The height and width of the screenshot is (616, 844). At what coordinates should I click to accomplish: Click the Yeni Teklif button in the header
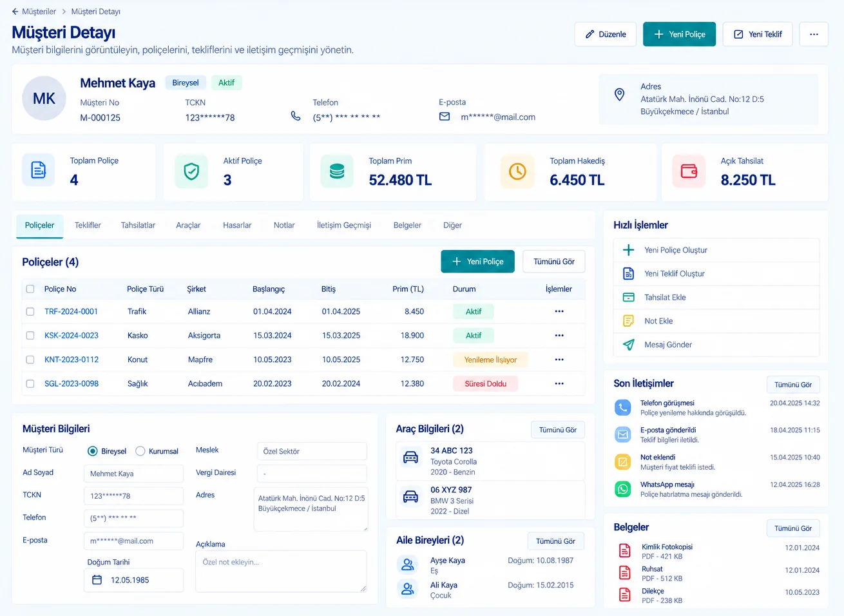(x=758, y=34)
